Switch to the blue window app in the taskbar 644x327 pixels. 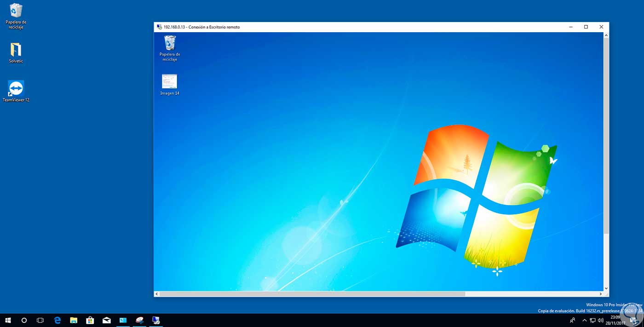click(x=123, y=320)
